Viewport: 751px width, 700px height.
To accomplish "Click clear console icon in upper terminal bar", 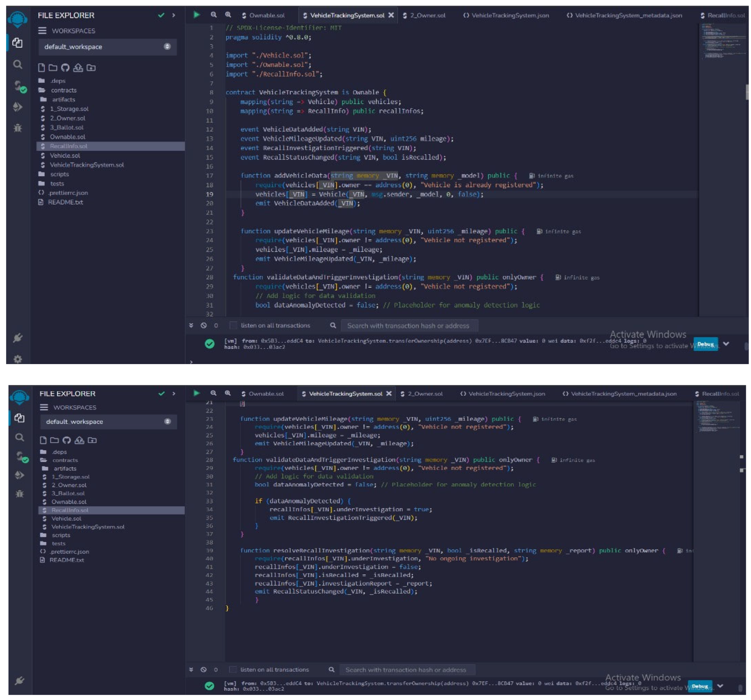I will (x=204, y=326).
